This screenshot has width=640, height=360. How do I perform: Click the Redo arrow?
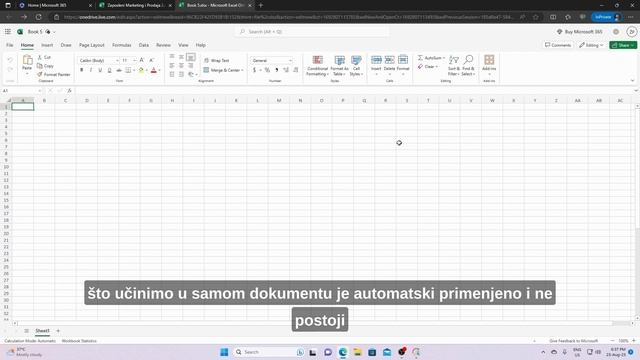pos(10,69)
